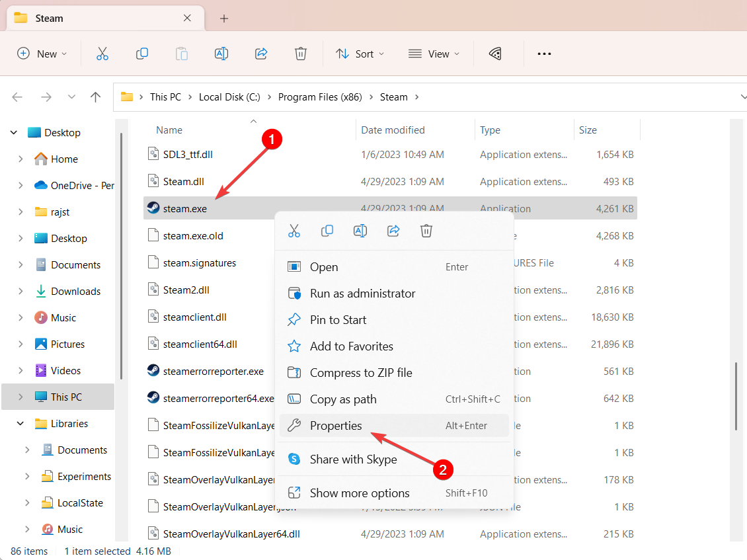This screenshot has height=560, width=747.
Task: Choose Show more options
Action: [x=394, y=493]
